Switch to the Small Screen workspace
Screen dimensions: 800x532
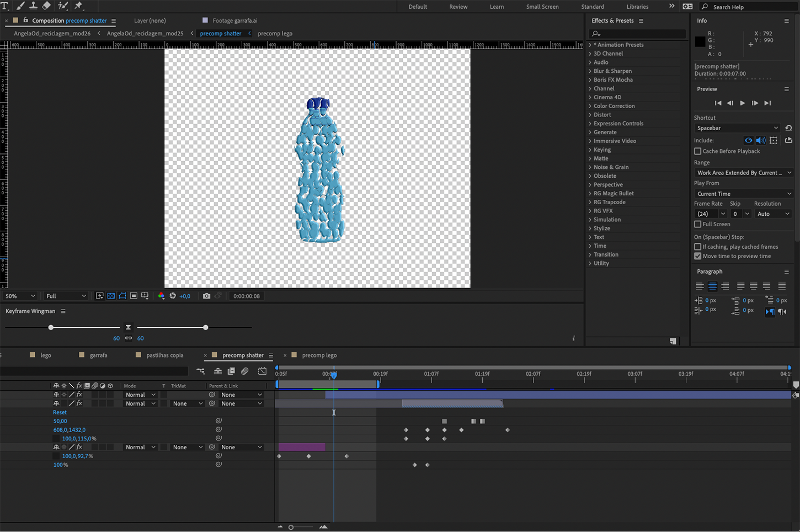point(542,7)
